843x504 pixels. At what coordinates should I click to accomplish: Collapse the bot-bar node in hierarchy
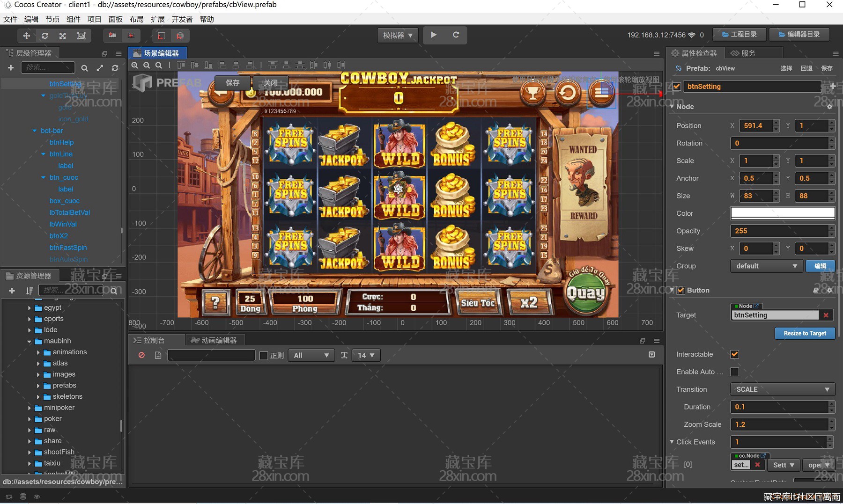pos(34,131)
